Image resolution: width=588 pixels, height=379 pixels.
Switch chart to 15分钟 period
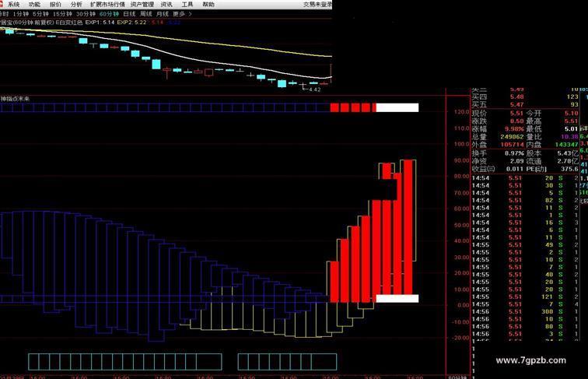pos(62,14)
